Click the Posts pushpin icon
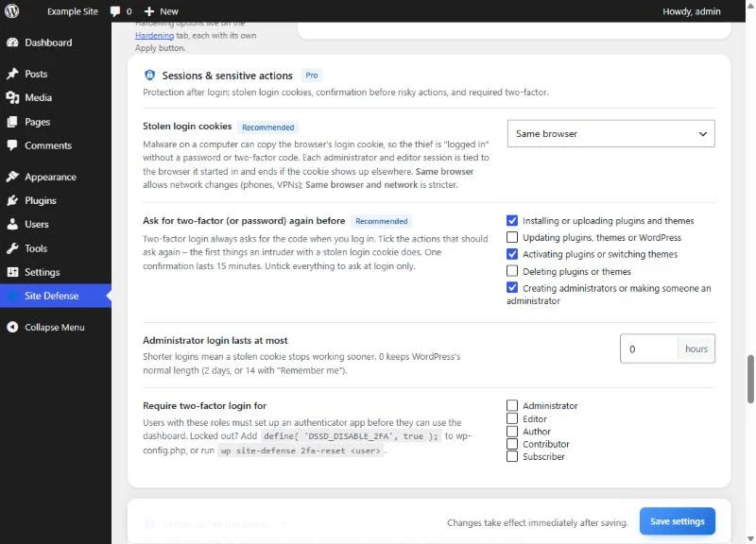This screenshot has width=756, height=544. click(12, 74)
